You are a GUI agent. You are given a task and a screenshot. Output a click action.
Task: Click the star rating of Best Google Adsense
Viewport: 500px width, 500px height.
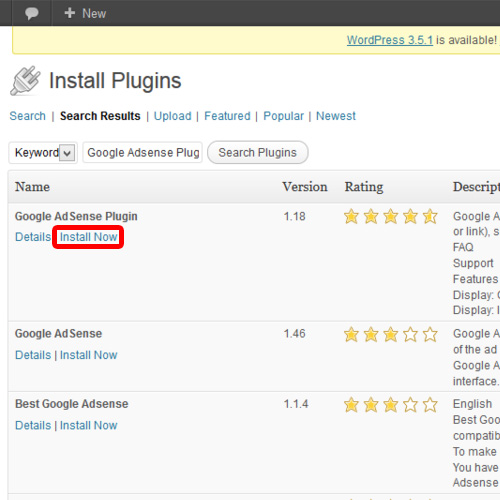click(391, 405)
